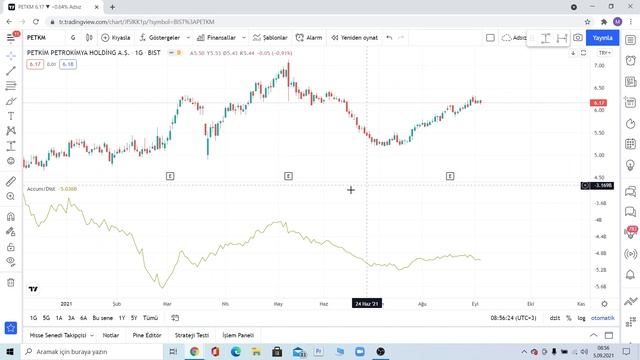
Task: Toggle stay in drawing mode
Action: tap(11, 231)
